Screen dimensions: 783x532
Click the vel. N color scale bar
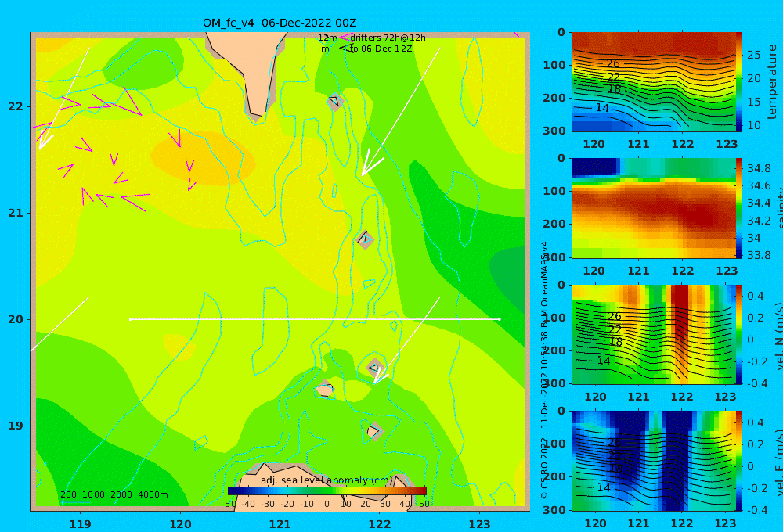739,334
